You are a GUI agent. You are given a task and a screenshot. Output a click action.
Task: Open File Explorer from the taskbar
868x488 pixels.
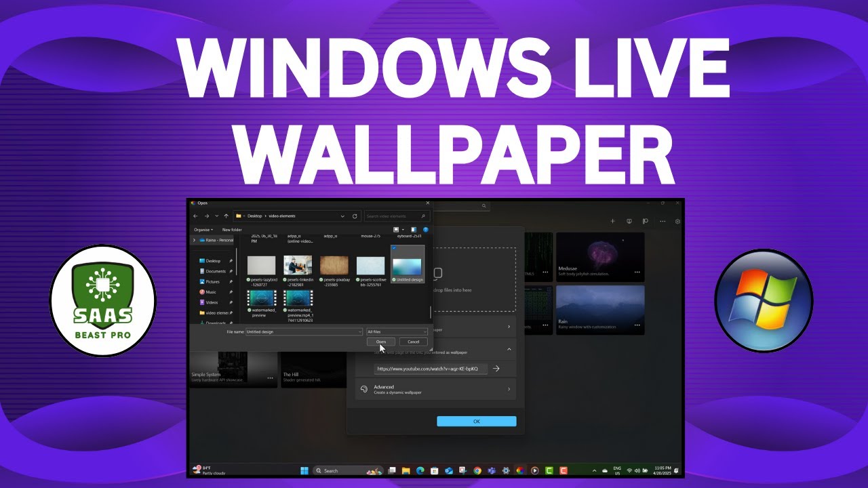406,470
